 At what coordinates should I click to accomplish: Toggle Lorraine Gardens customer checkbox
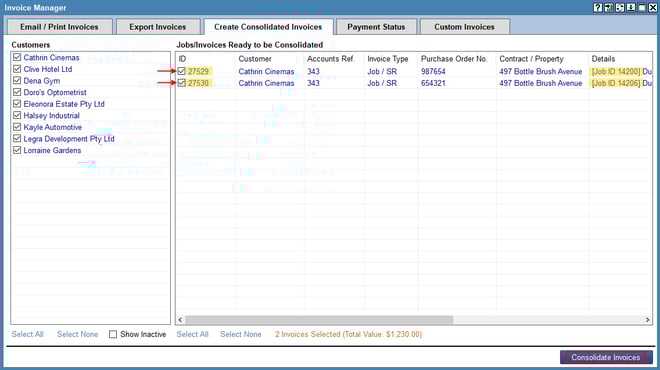coord(17,150)
